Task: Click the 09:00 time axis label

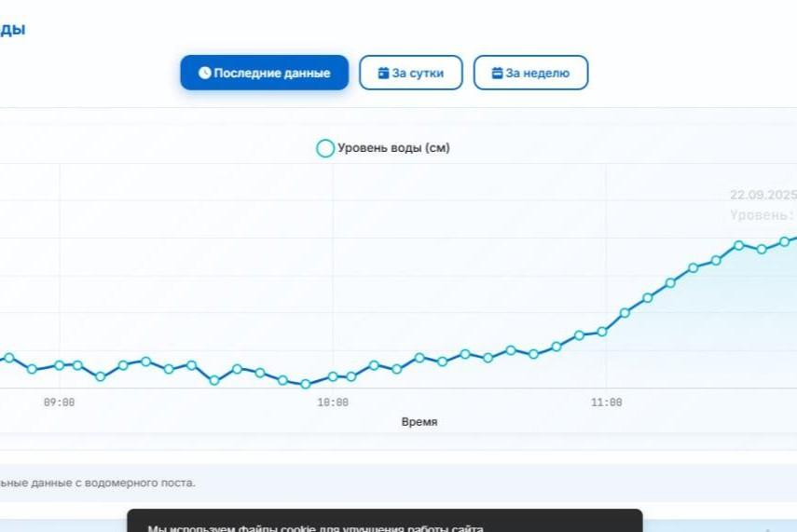Action: coord(59,402)
